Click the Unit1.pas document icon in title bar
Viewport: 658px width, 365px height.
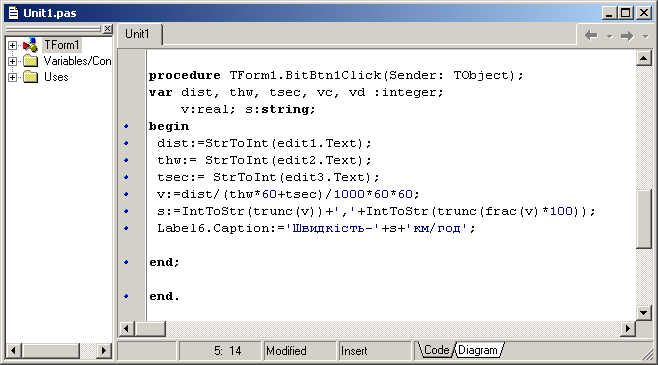pyautogui.click(x=13, y=13)
